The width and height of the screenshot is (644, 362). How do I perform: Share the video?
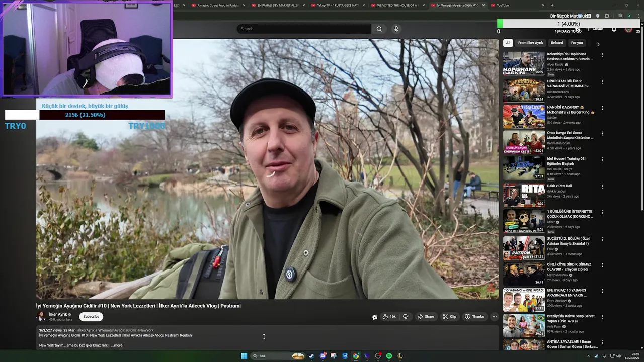(x=425, y=317)
